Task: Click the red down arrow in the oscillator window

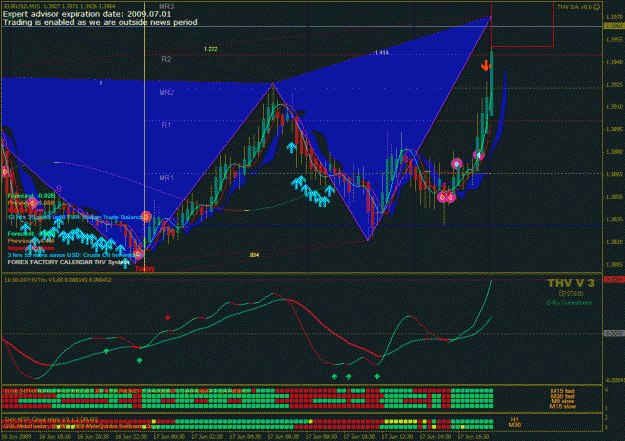Action: coord(168,317)
